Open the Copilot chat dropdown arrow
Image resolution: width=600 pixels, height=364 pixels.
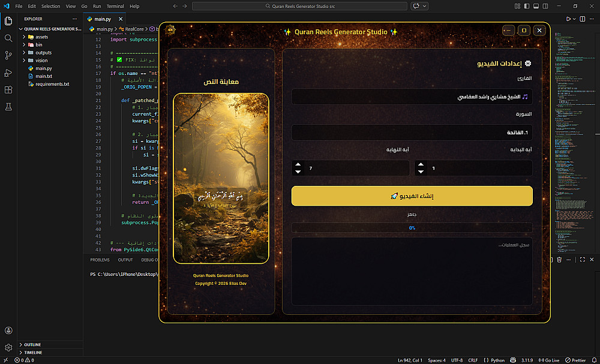tap(424, 6)
